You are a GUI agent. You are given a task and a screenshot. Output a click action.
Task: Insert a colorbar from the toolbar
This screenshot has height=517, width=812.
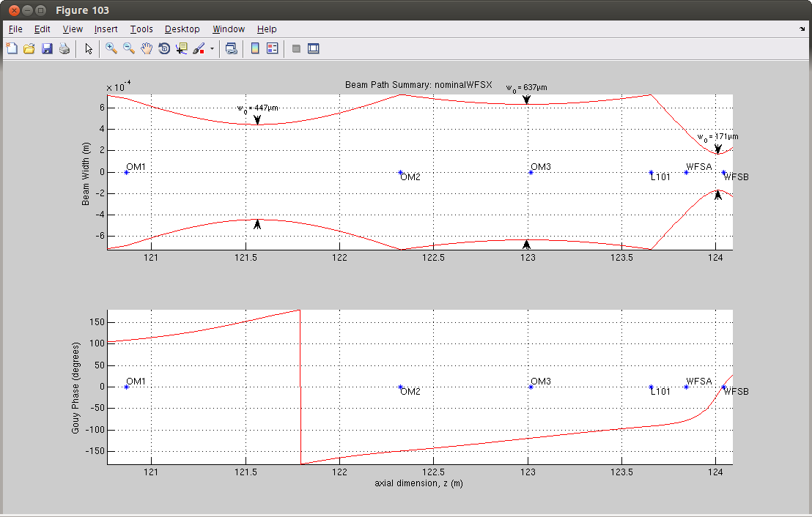pos(255,48)
